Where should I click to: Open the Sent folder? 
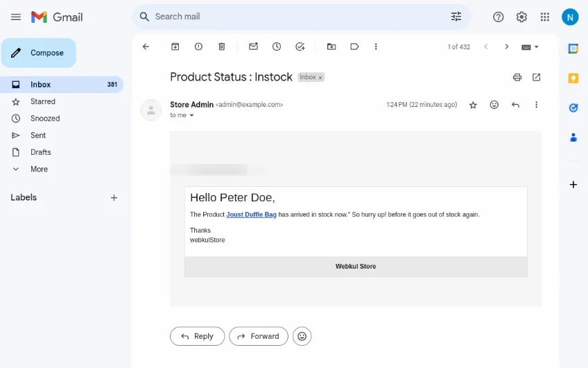(x=38, y=135)
